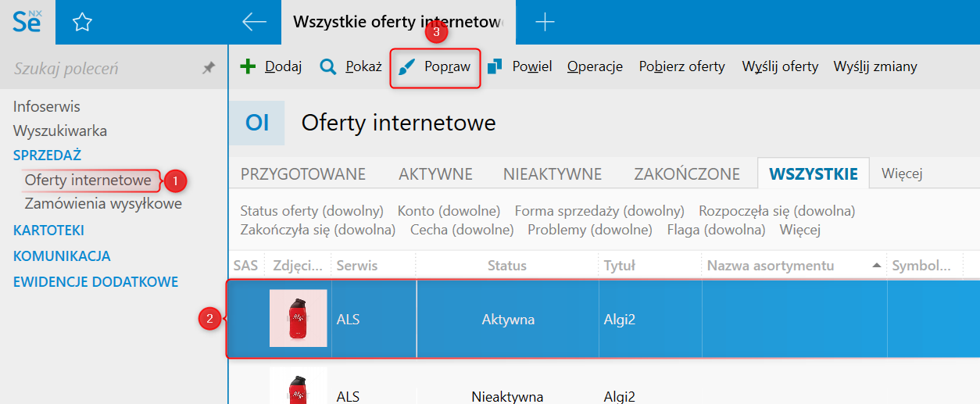Screen dimensions: 980x404
Task: Open the Flaga (dowolna) filter
Action: (716, 230)
